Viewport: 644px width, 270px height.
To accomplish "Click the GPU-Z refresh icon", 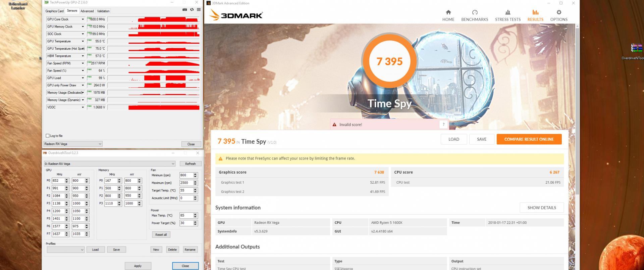I will point(192,10).
